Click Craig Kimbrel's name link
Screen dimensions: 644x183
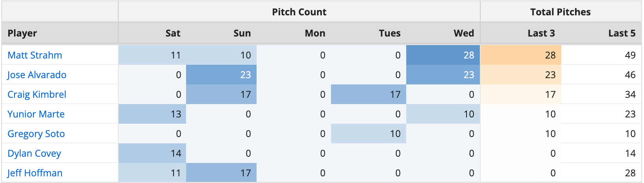[37, 94]
